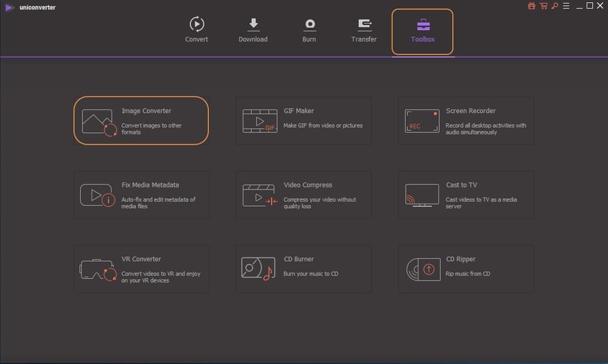Image resolution: width=608 pixels, height=364 pixels.
Task: Click the Burn disc icon
Action: (310, 24)
